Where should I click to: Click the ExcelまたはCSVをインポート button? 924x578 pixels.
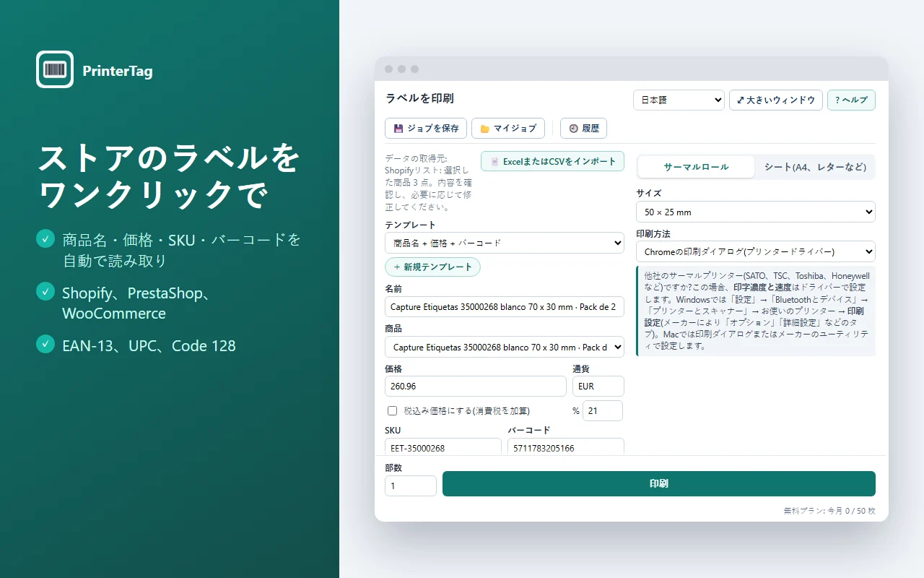(552, 161)
